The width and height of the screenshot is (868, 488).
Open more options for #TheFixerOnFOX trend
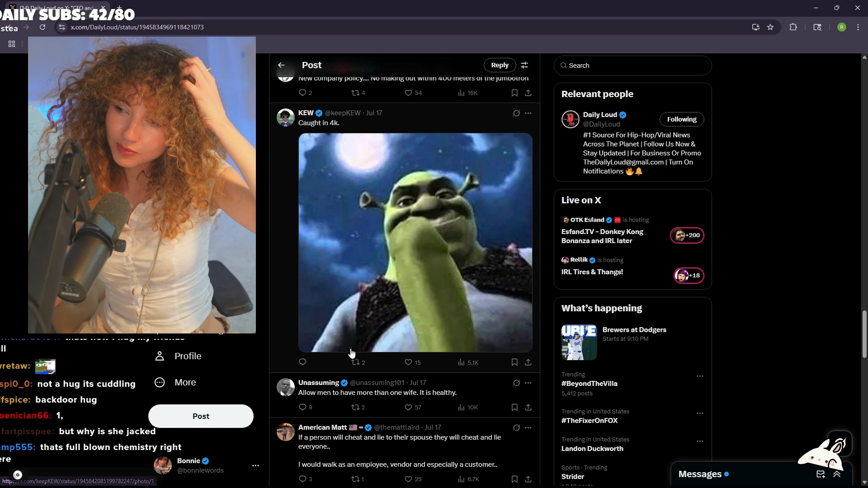click(700, 413)
